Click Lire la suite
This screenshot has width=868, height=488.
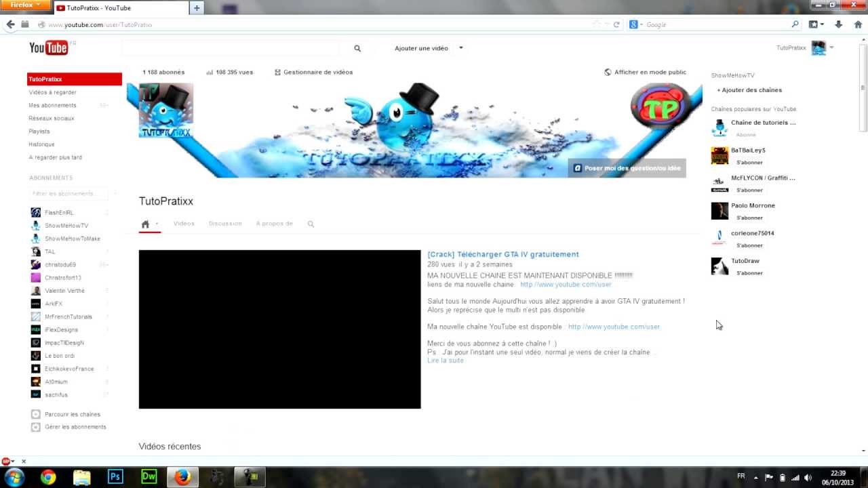point(446,361)
